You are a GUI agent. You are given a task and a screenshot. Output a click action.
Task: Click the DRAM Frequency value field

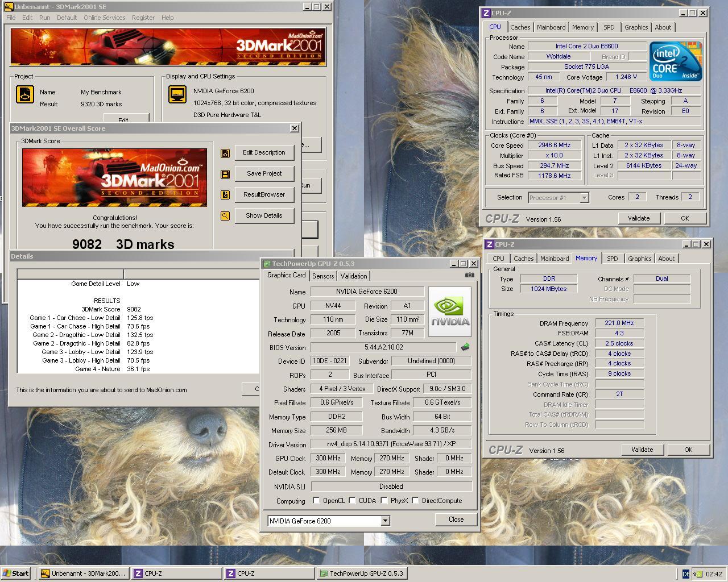[x=619, y=323]
